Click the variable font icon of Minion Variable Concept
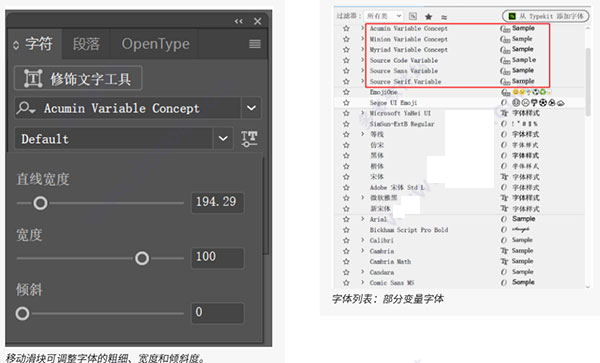This screenshot has height=363, width=600. pos(505,39)
